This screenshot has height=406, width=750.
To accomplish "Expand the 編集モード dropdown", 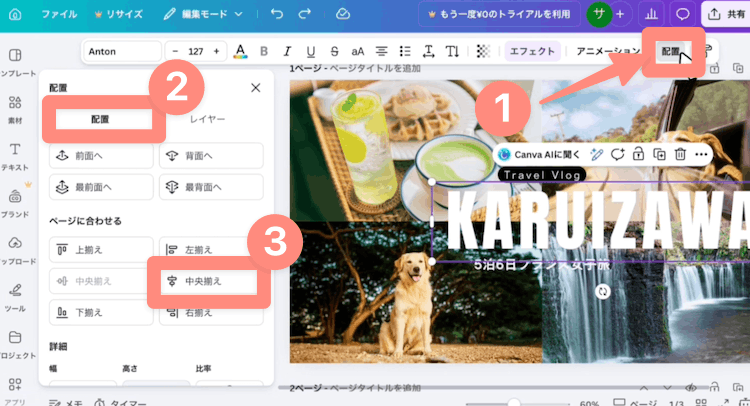I will coord(202,14).
